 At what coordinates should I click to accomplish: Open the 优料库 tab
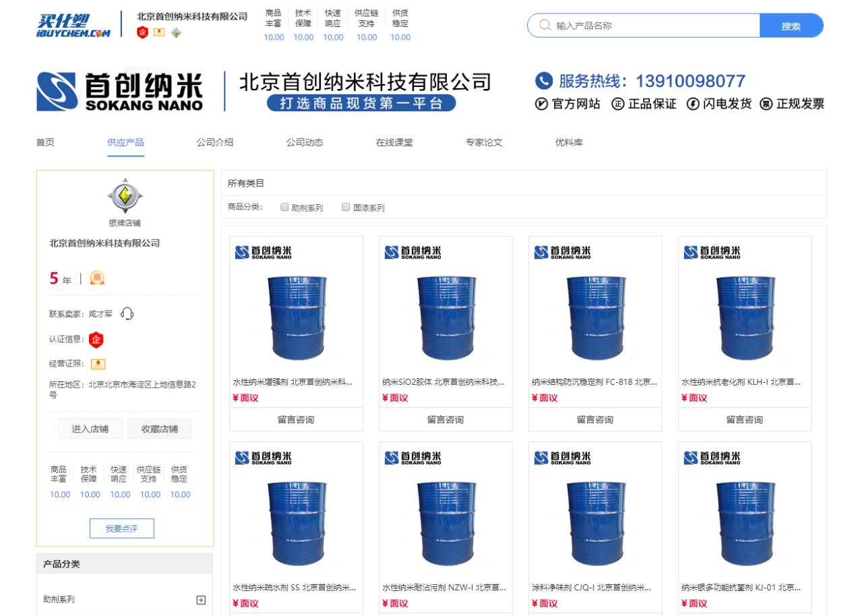pos(569,142)
